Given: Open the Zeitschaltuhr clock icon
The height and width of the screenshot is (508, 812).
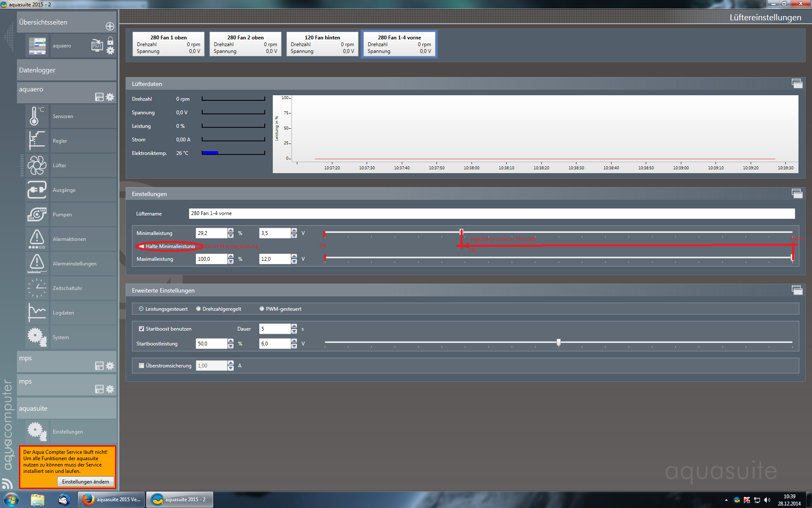Looking at the screenshot, I should pos(36,288).
